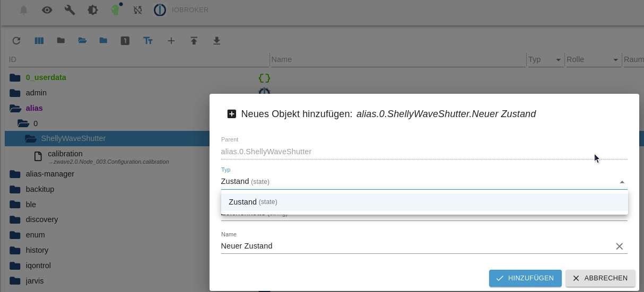This screenshot has height=292, width=644.
Task: Toggle expert mode head icon
Action: [115, 10]
